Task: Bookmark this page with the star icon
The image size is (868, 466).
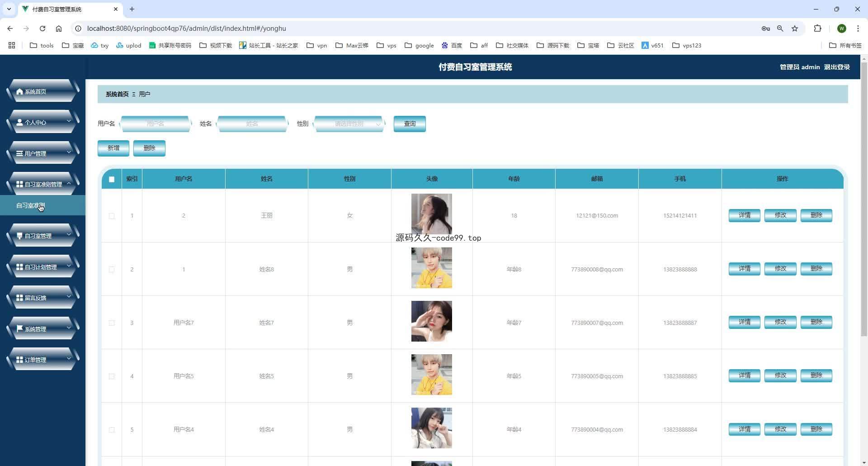Action: [x=795, y=29]
